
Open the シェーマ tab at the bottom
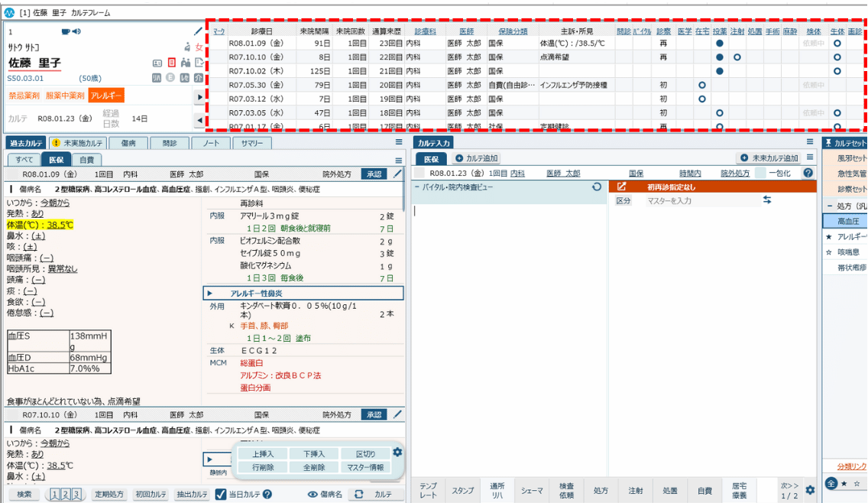(533, 491)
